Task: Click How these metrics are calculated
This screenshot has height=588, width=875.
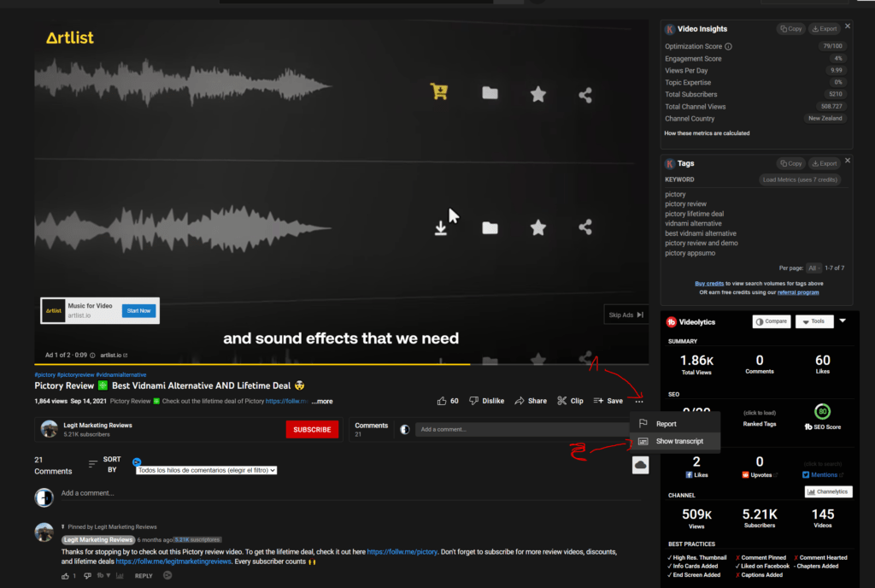Action: point(707,133)
